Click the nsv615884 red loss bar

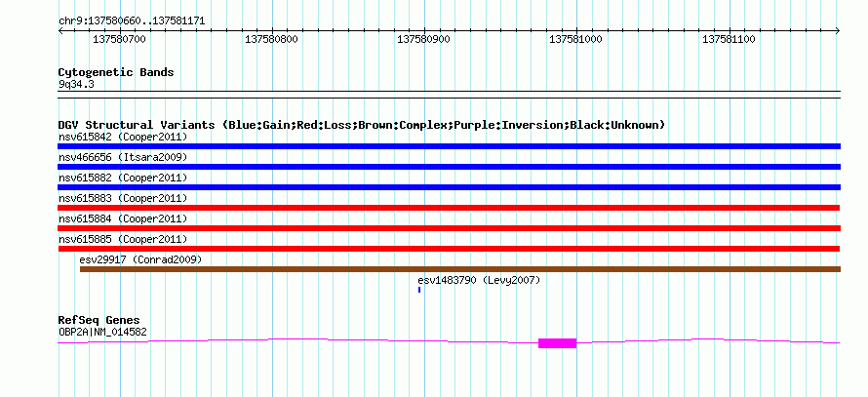pyautogui.click(x=449, y=228)
